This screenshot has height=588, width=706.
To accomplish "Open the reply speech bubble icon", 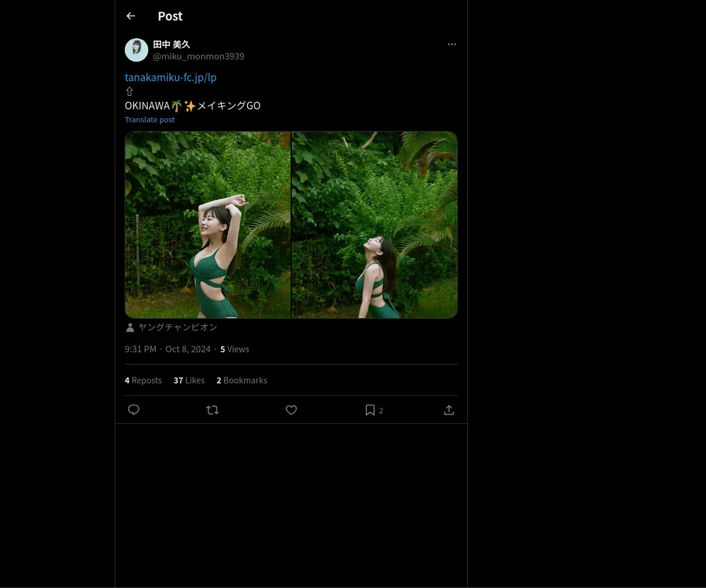I will click(134, 410).
